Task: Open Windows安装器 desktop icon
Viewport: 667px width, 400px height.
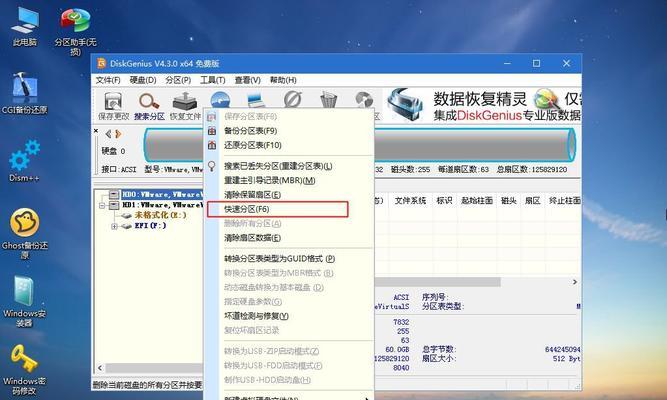Action: click(24, 301)
